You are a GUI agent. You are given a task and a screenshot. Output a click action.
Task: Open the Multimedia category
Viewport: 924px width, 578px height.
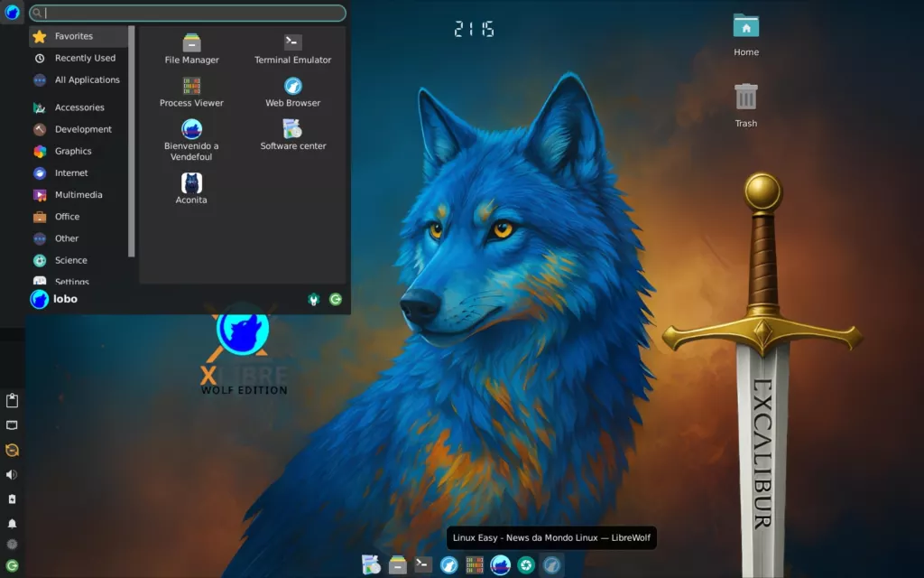pyautogui.click(x=79, y=195)
